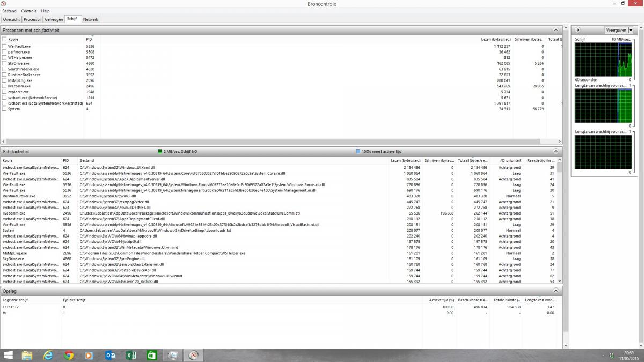The height and width of the screenshot is (362, 644).
Task: Open the Help menu
Action: pos(45,11)
